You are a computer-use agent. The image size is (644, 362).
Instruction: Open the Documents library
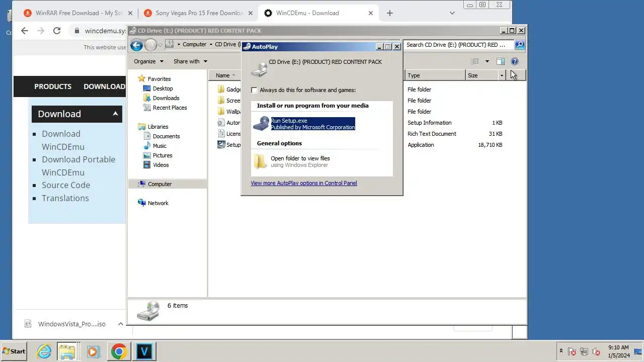pyautogui.click(x=166, y=136)
